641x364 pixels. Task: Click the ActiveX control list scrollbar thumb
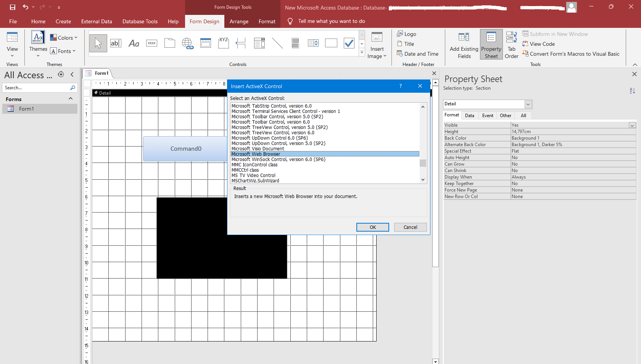[423, 163]
